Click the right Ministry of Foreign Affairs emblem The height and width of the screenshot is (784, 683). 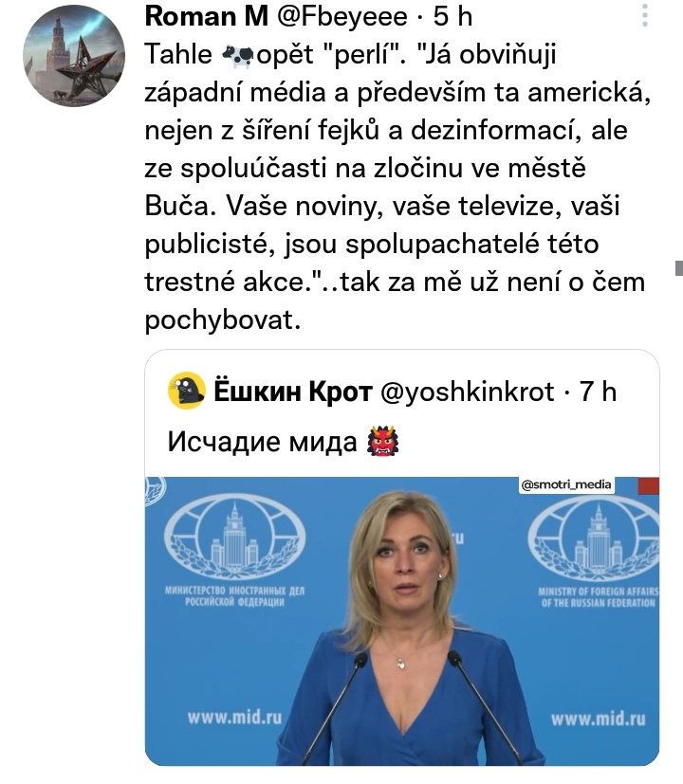coord(594,533)
